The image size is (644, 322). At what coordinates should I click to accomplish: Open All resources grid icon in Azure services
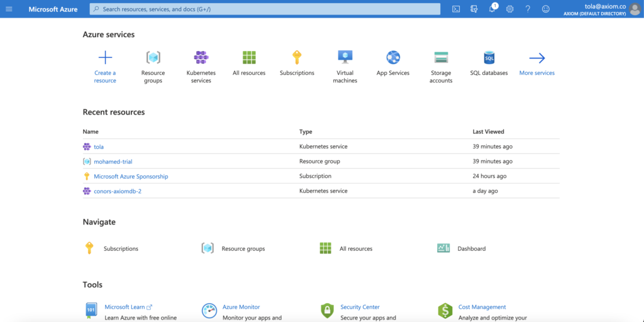coord(249,57)
